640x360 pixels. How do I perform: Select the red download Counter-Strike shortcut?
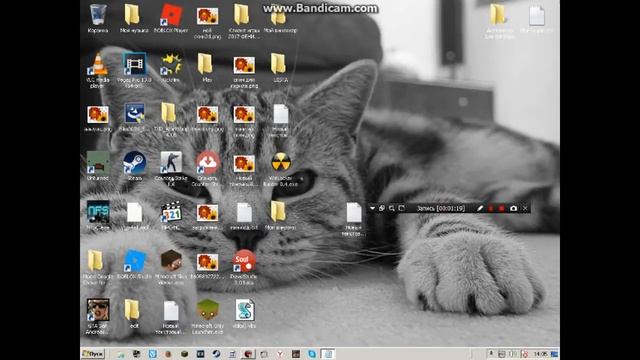point(207,163)
